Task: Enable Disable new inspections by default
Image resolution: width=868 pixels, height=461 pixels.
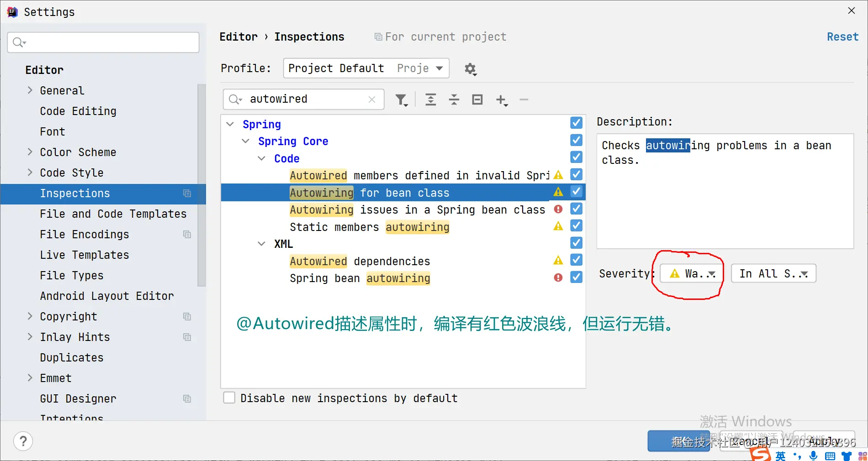Action: (229, 398)
